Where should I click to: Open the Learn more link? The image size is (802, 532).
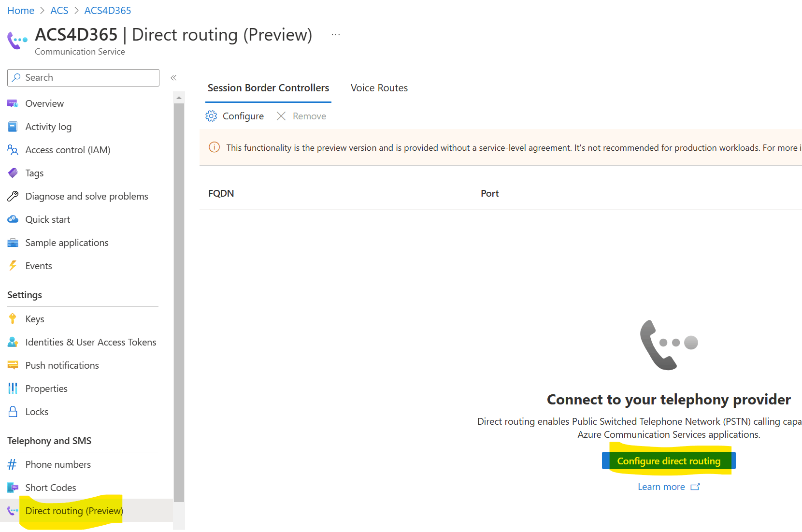661,487
